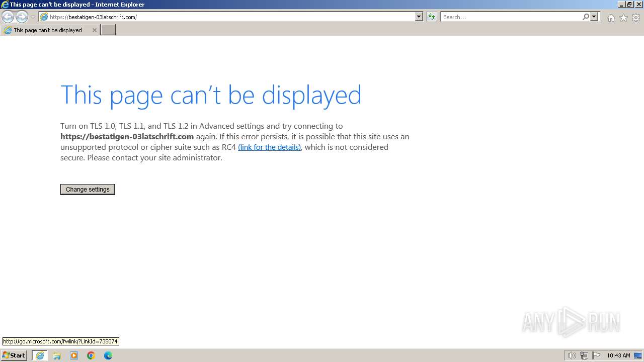Minimize the Internet Explorer window

click(x=621, y=5)
